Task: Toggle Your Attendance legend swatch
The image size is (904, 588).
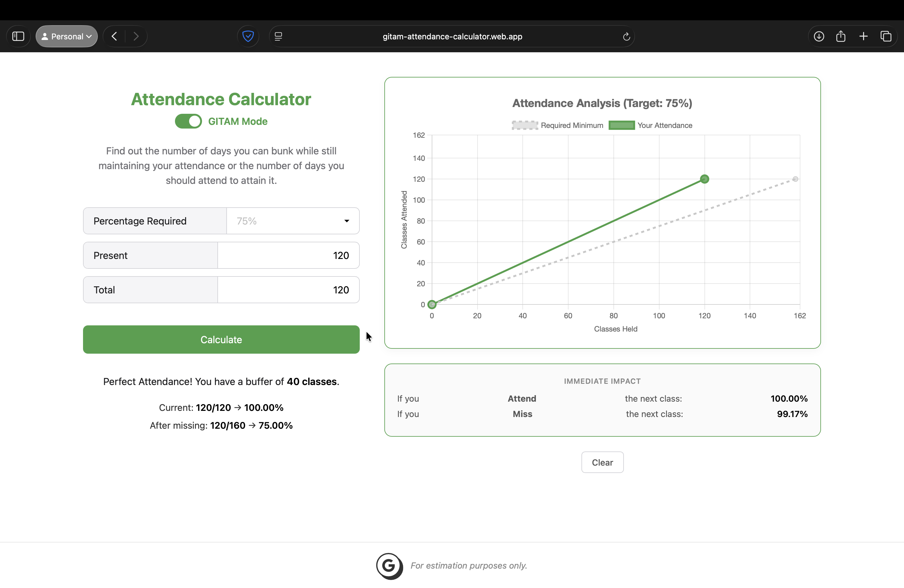Action: click(x=621, y=125)
